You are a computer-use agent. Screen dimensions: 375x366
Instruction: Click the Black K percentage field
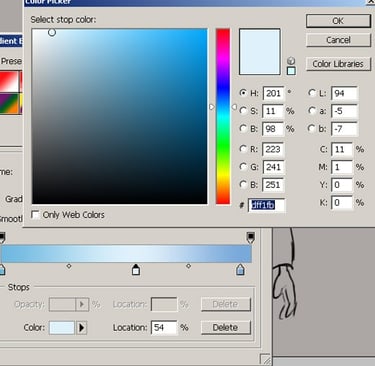point(342,203)
